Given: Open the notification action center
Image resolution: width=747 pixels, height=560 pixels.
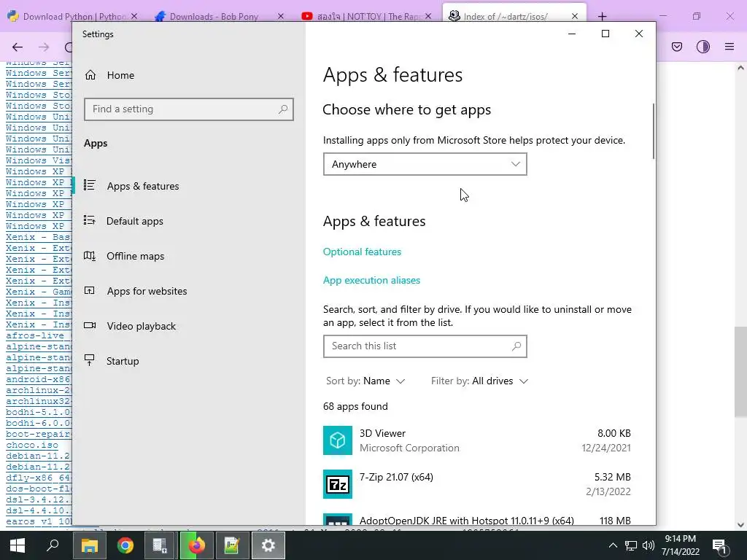Looking at the screenshot, I should [x=719, y=545].
